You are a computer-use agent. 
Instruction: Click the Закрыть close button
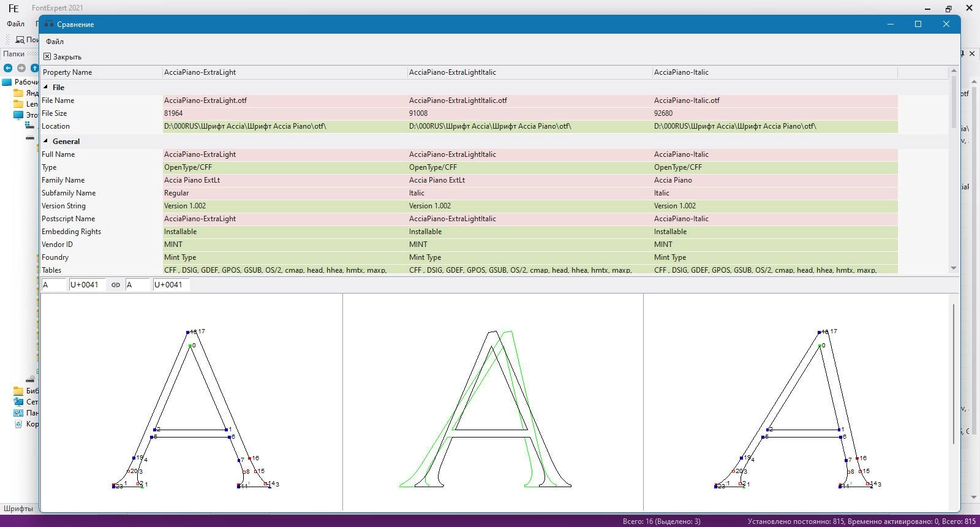click(x=62, y=57)
